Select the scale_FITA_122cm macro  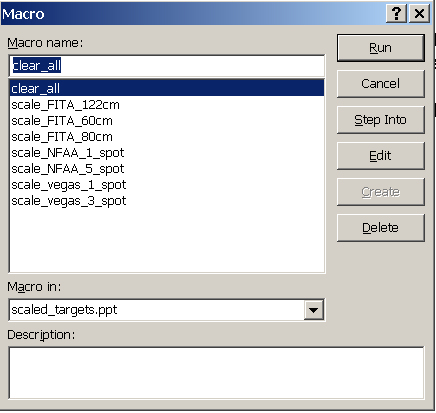(x=167, y=105)
